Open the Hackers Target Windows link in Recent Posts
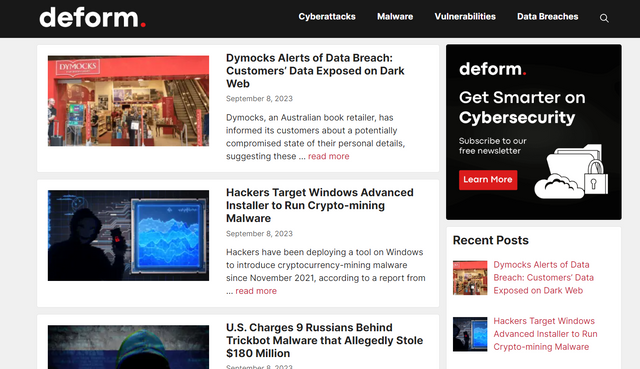Image resolution: width=640 pixels, height=369 pixels. pos(545,334)
